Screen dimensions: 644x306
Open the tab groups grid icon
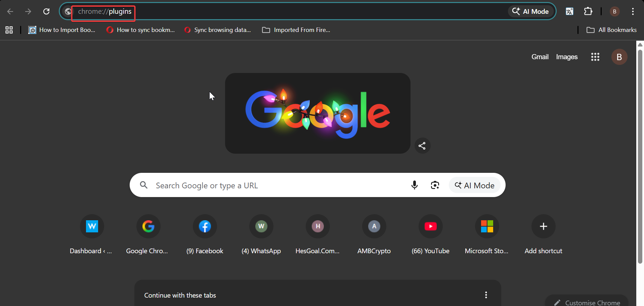[x=9, y=30]
